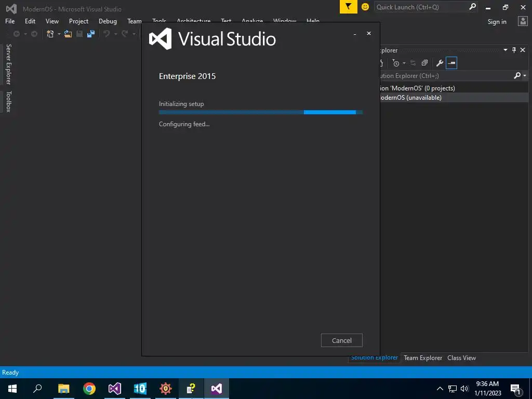Open the Project menu
Image resolution: width=532 pixels, height=399 pixels.
coord(78,21)
